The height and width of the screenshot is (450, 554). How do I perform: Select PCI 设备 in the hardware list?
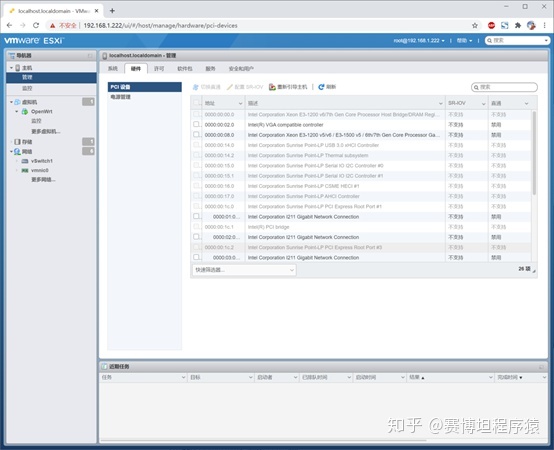145,87
